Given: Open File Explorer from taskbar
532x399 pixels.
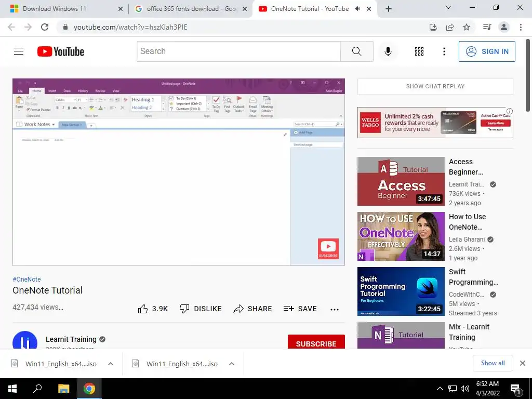Looking at the screenshot, I should 63,389.
